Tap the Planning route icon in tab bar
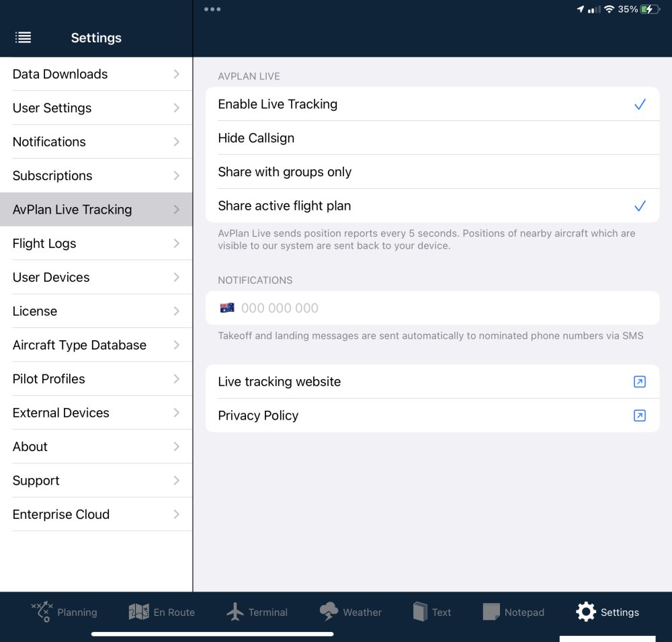The width and height of the screenshot is (672, 642). (42, 612)
